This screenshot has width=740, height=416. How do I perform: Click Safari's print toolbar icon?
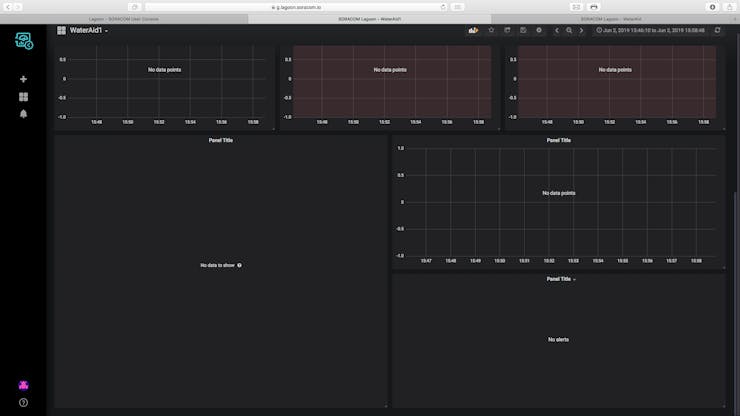click(594, 7)
